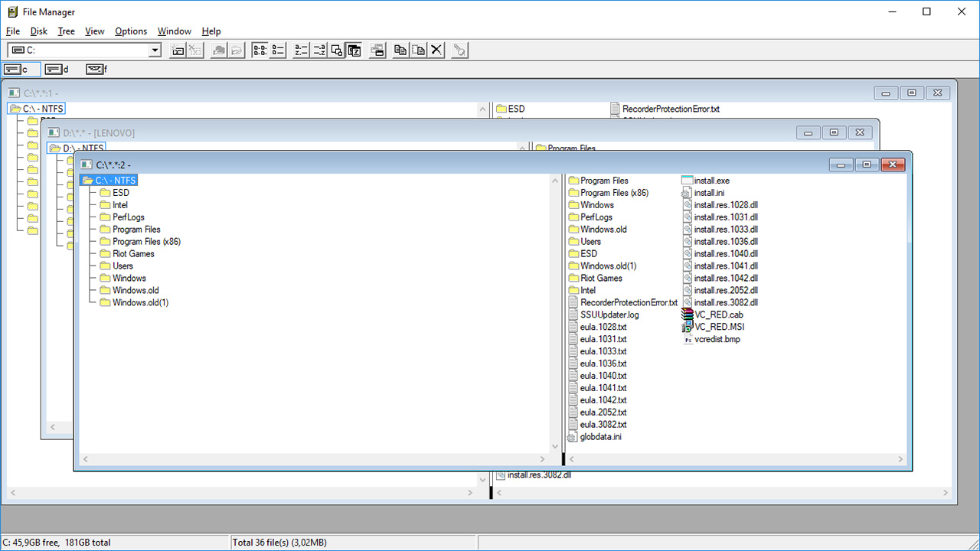Toggle the view-by-file-type toolbar button
Screen dimensions: 980x551
tap(337, 50)
